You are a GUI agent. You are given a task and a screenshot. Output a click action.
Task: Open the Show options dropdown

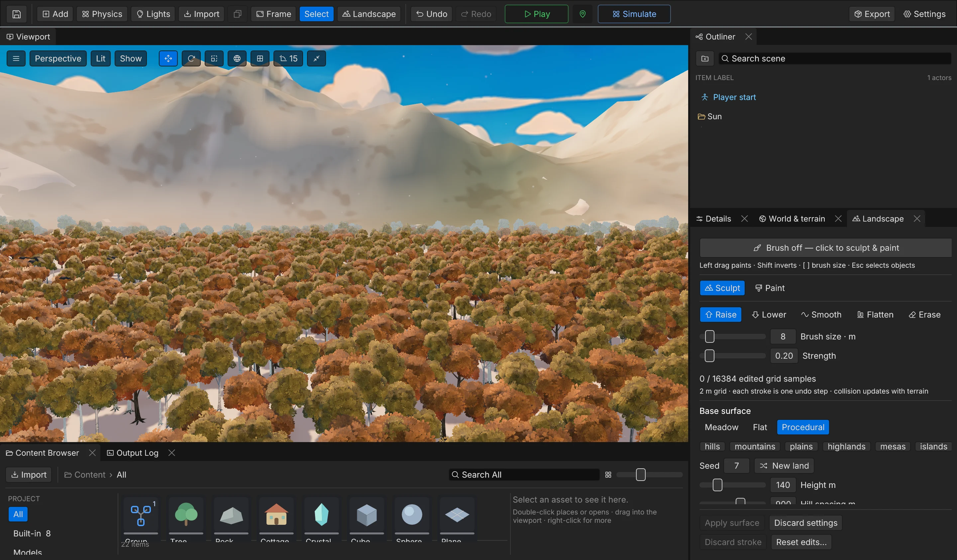(x=131, y=58)
